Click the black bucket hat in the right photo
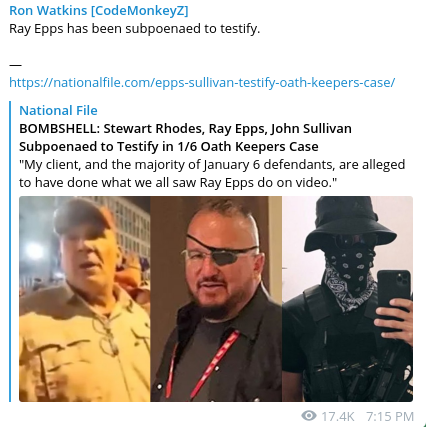 click(x=349, y=223)
